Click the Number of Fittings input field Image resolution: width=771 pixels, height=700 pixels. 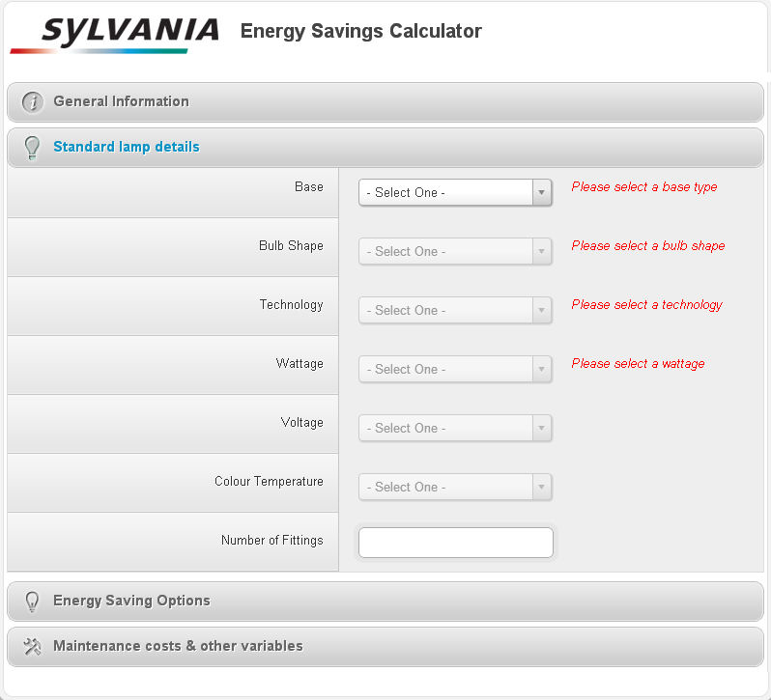[x=455, y=543]
